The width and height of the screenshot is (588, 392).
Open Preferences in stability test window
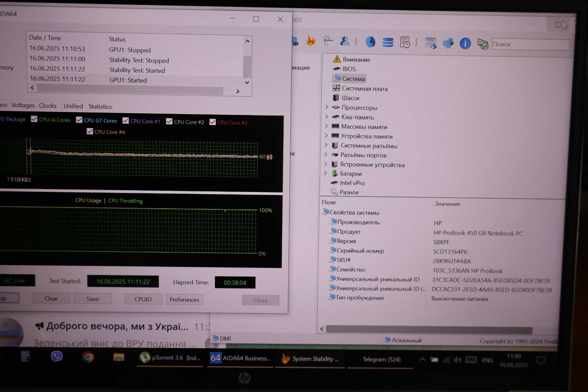coord(184,300)
